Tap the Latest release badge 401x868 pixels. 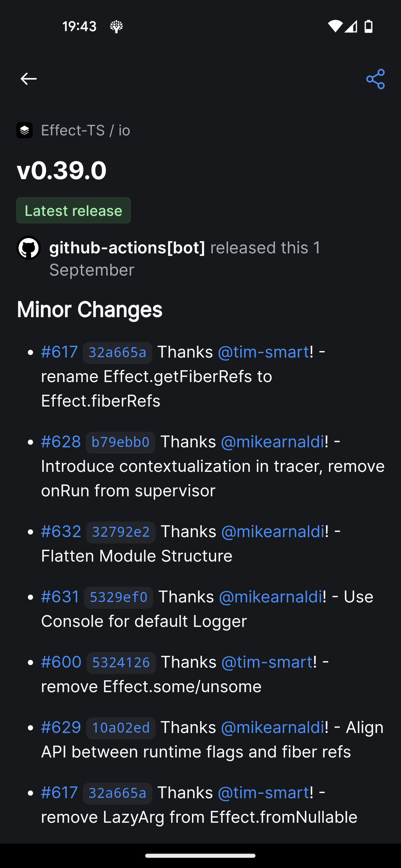[73, 210]
